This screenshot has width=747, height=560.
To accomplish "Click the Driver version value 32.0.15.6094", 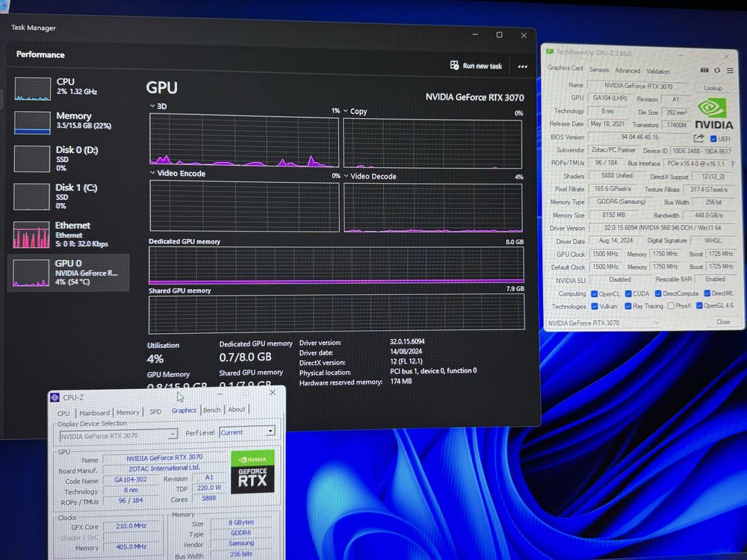I will pos(407,341).
